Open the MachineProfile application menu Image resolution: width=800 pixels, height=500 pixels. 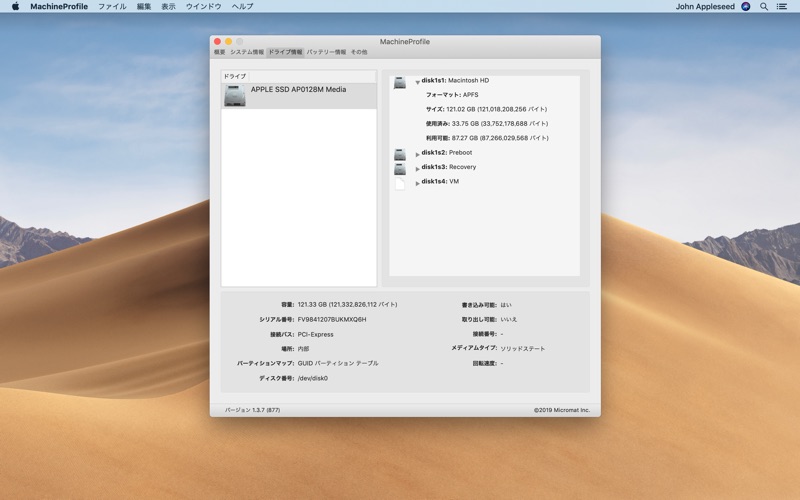[x=59, y=7]
